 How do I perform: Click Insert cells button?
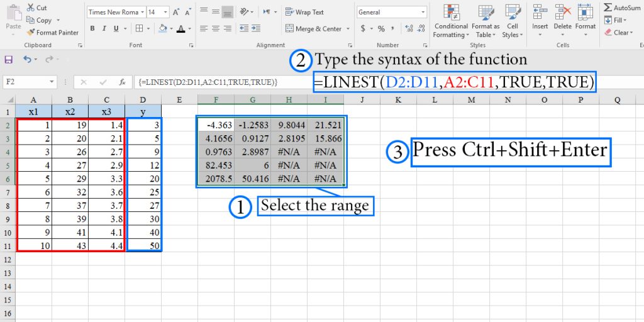point(540,19)
